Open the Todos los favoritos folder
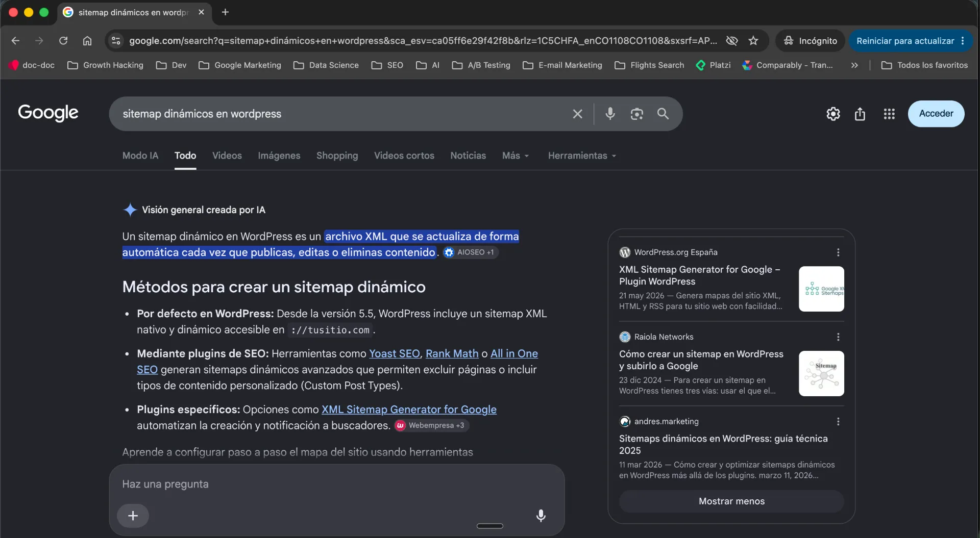The image size is (980, 538). 924,65
